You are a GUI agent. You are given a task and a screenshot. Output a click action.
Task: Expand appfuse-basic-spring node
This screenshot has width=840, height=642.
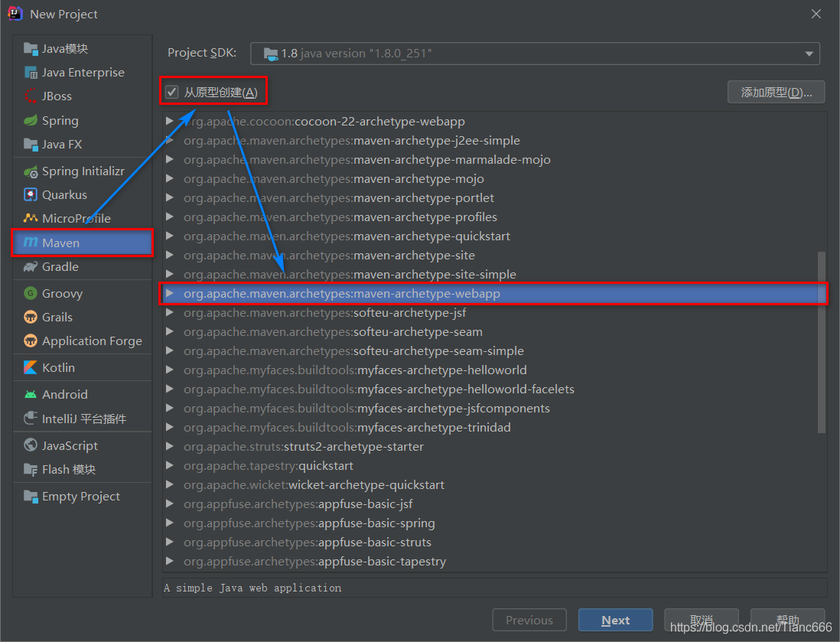(170, 523)
